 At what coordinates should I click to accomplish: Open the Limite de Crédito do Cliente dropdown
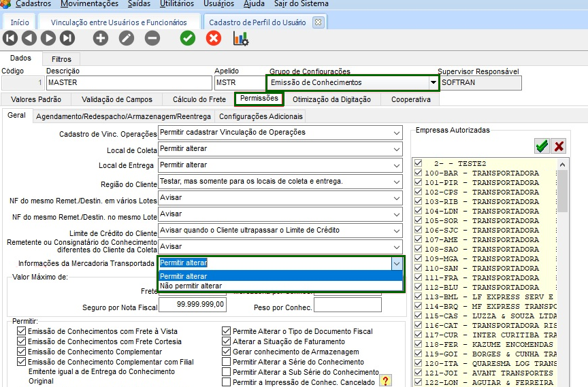pos(397,231)
